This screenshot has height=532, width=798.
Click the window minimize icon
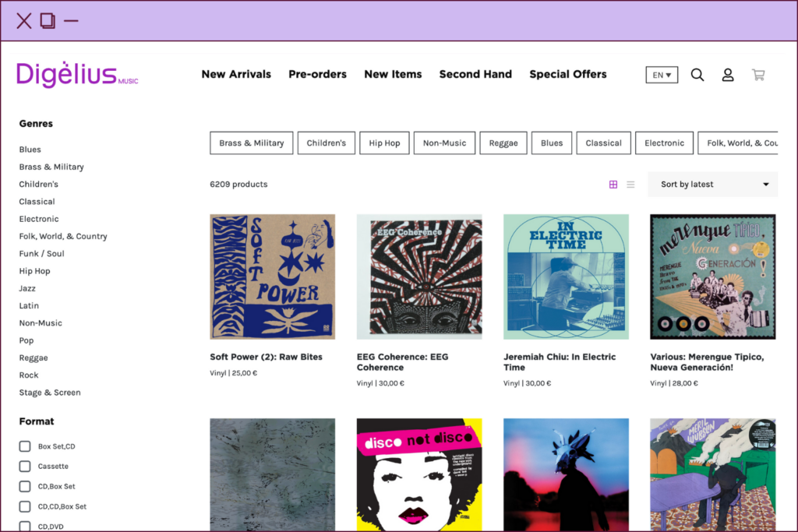pos(71,21)
